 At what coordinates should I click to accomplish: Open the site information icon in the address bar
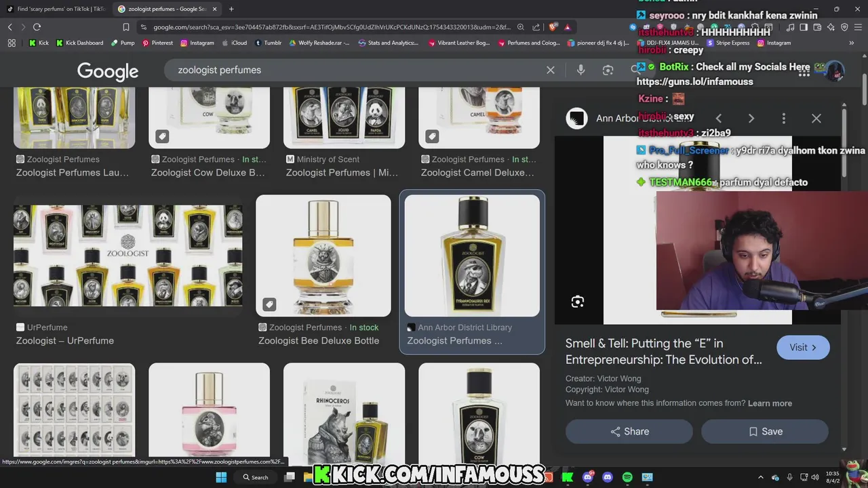coord(144,27)
